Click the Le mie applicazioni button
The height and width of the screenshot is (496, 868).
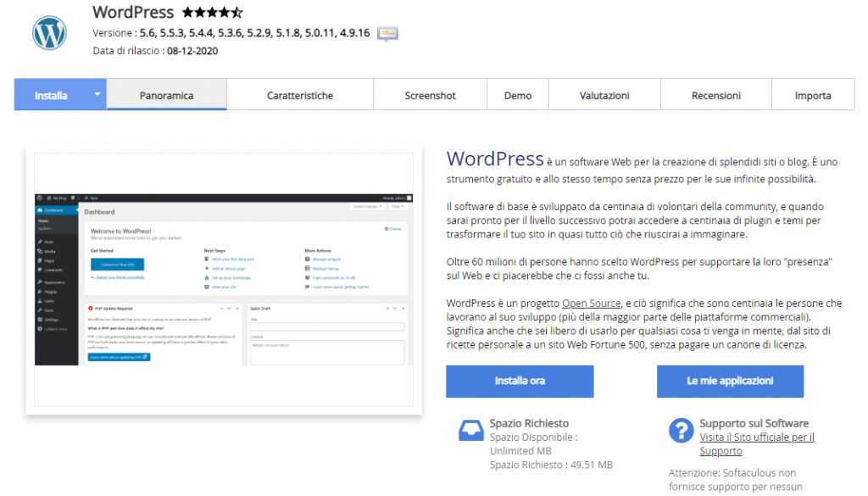[730, 381]
